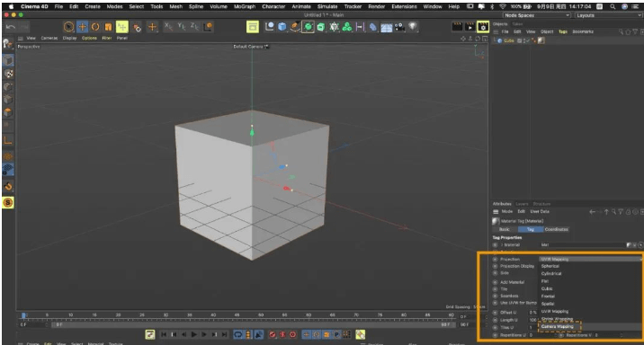The width and height of the screenshot is (644, 345).
Task: Click the Attributes up arrow
Action: (606, 212)
